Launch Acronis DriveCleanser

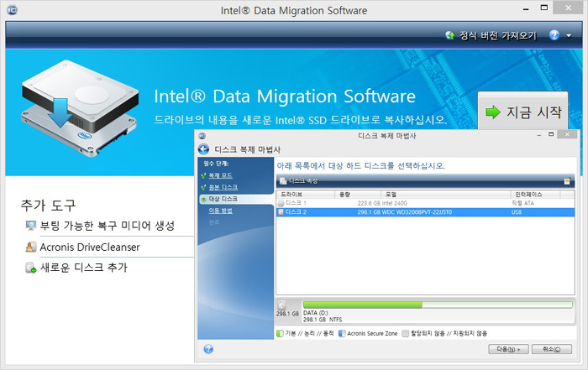[90, 248]
